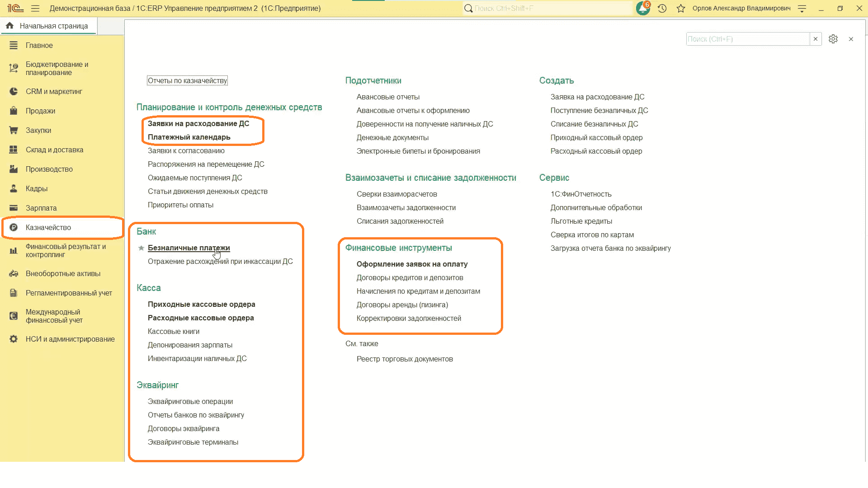Open section menu settings gear
Screen dimensions: 868x488
pos(833,39)
